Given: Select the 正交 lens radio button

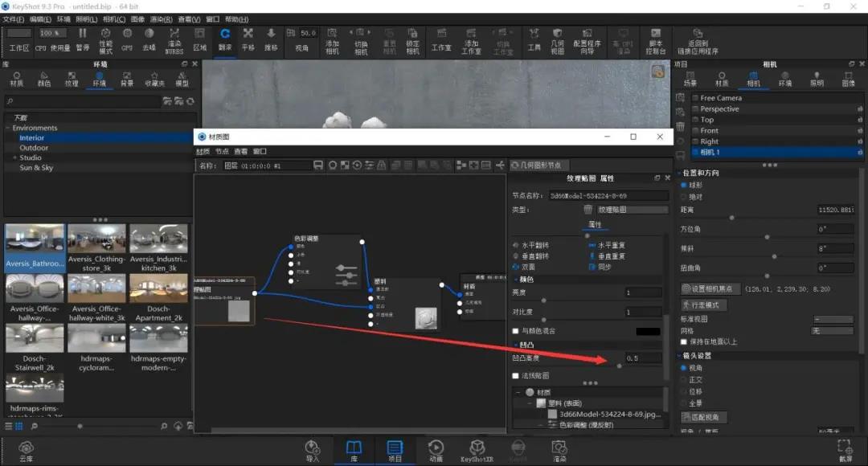Looking at the screenshot, I should [684, 380].
